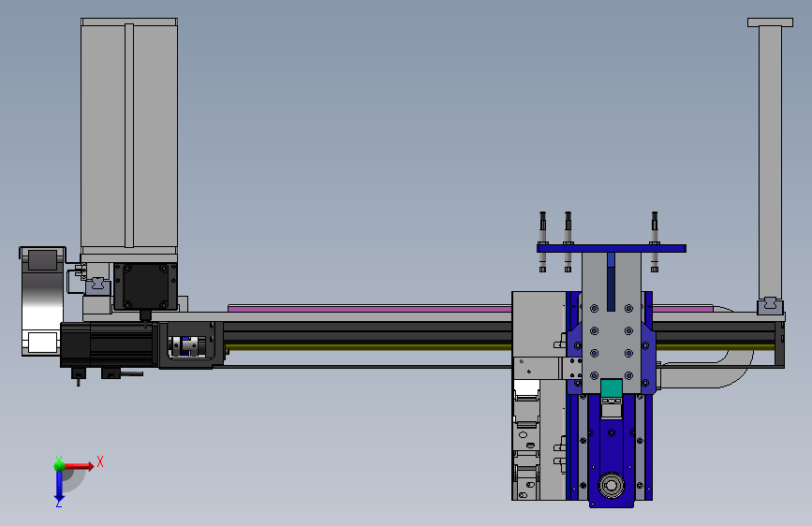Select the linear guide block under right column
The width and height of the screenshot is (812, 526).
(x=770, y=306)
